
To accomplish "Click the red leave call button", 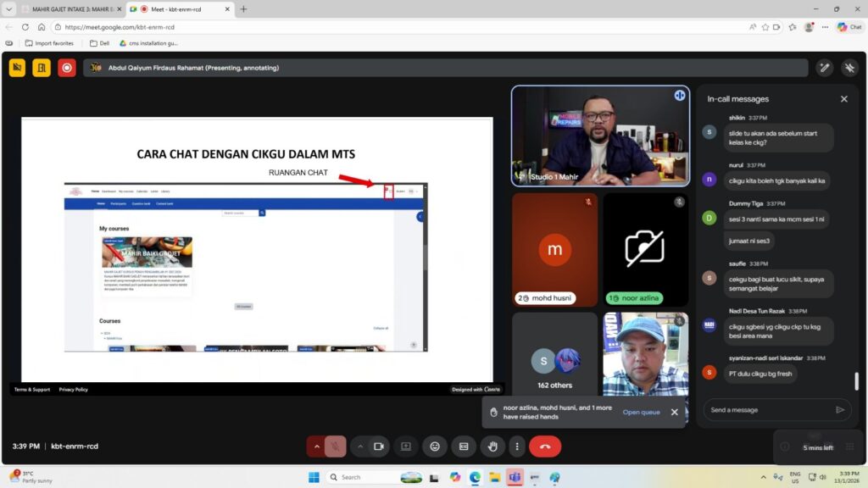I will (544, 446).
